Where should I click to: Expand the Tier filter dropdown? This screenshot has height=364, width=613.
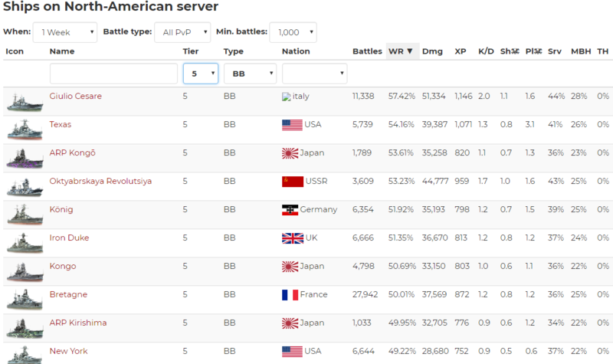click(201, 74)
